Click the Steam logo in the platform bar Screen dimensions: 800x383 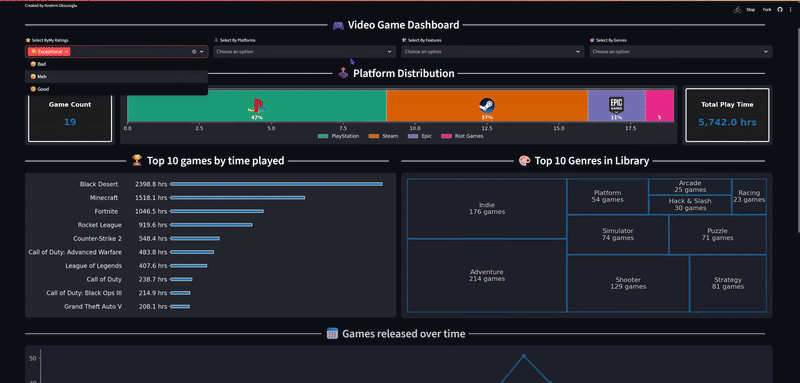(487, 106)
